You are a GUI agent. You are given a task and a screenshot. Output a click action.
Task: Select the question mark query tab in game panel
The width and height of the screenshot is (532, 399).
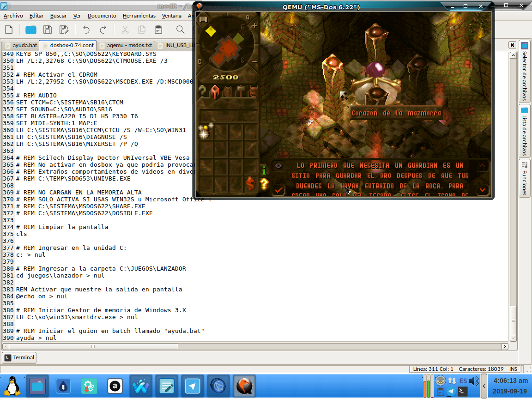click(202, 91)
